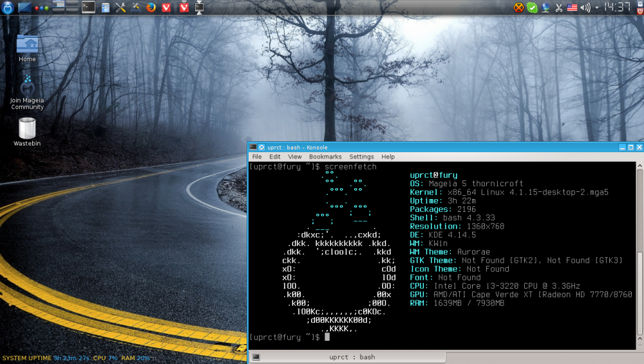Image resolution: width=644 pixels, height=364 pixels.
Task: Launch Konsole from the panel terminal launcher
Action: coord(88,7)
